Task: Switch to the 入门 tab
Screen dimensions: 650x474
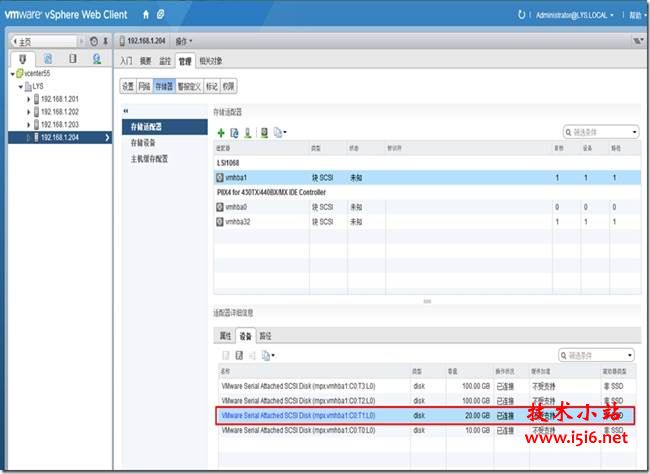Action: (126, 61)
